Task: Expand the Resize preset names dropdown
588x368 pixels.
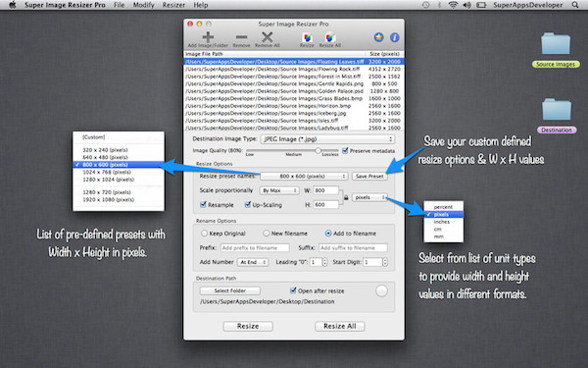Action: pyautogui.click(x=304, y=176)
